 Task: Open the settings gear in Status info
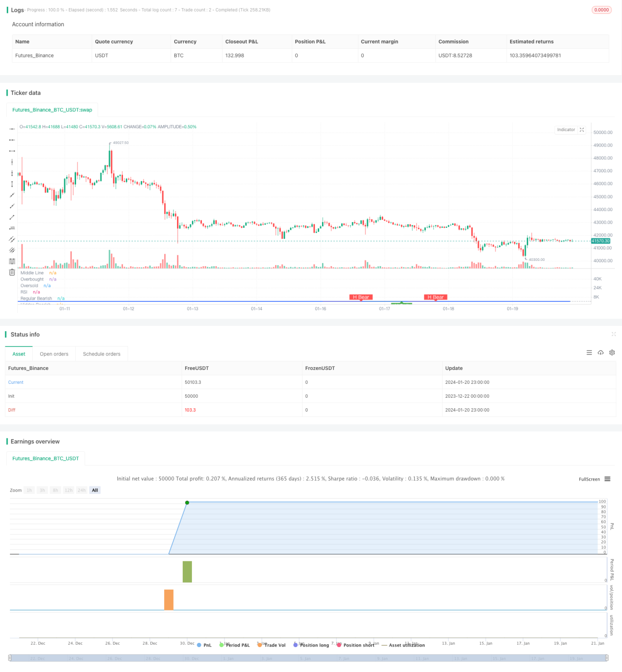[x=612, y=353]
